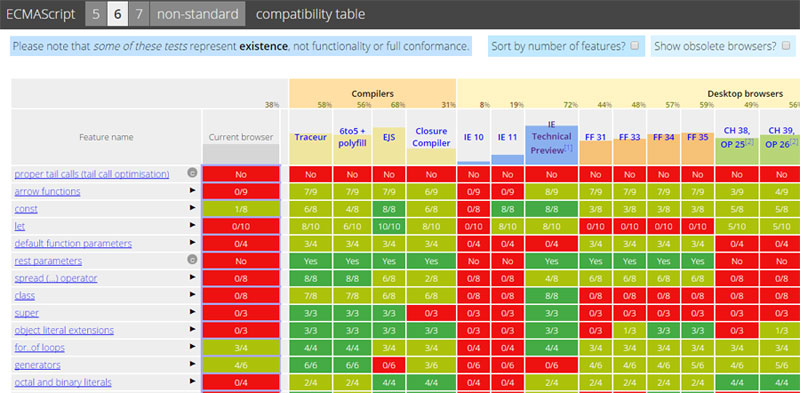Click the IE Technical Preview blue percentage bar
The image size is (800, 393).
click(552, 145)
